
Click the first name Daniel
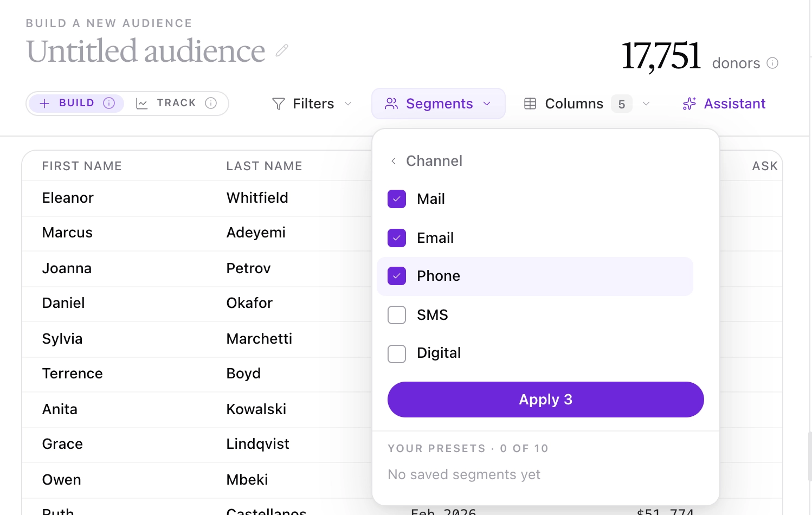coord(63,303)
